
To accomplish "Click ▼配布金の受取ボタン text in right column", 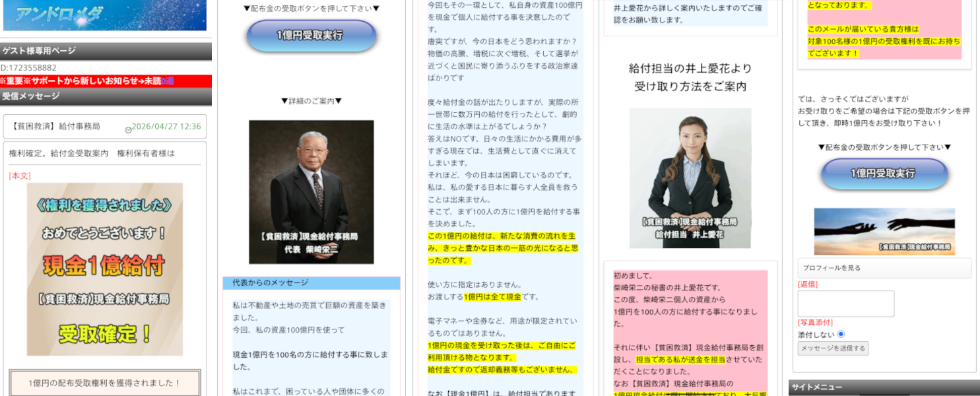I will pyautogui.click(x=884, y=147).
